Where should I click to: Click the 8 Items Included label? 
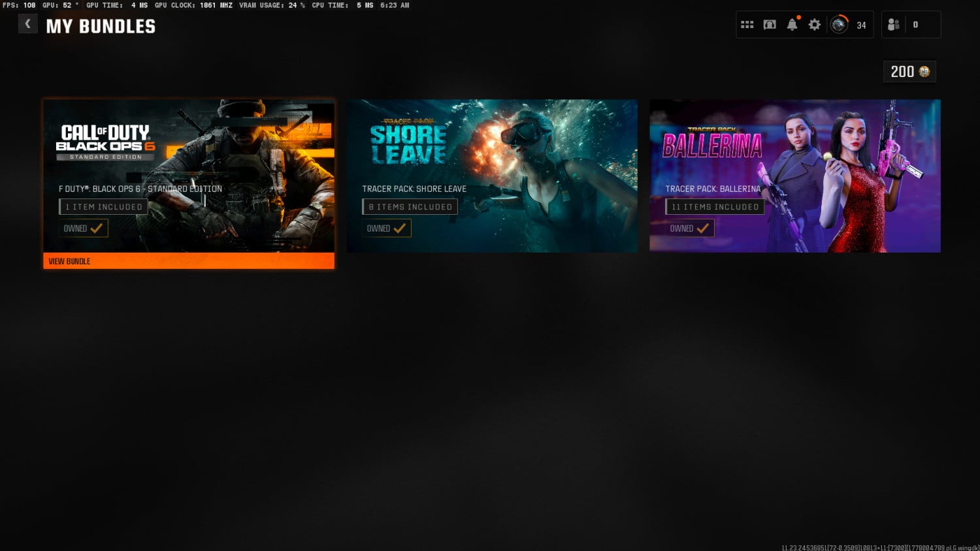point(410,207)
